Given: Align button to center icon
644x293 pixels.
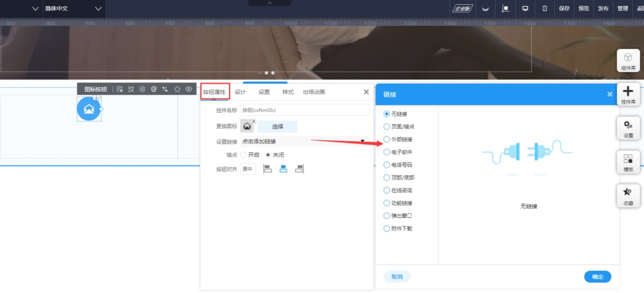Looking at the screenshot, I should click(x=284, y=169).
